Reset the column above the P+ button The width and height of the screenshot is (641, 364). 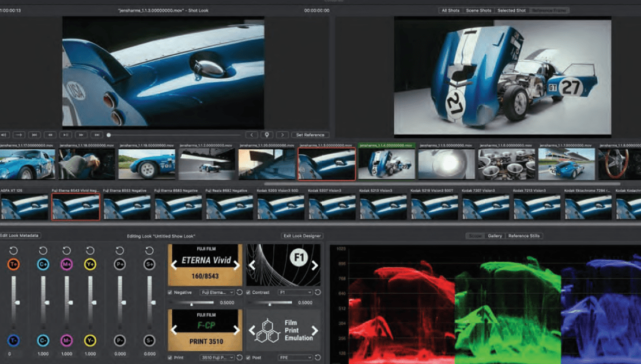pyautogui.click(x=120, y=251)
